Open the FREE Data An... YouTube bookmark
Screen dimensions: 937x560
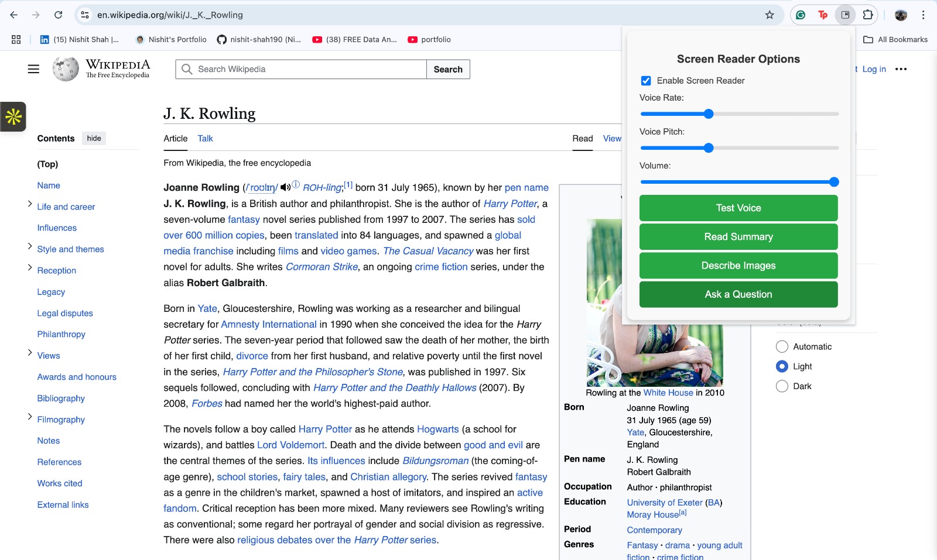point(354,39)
